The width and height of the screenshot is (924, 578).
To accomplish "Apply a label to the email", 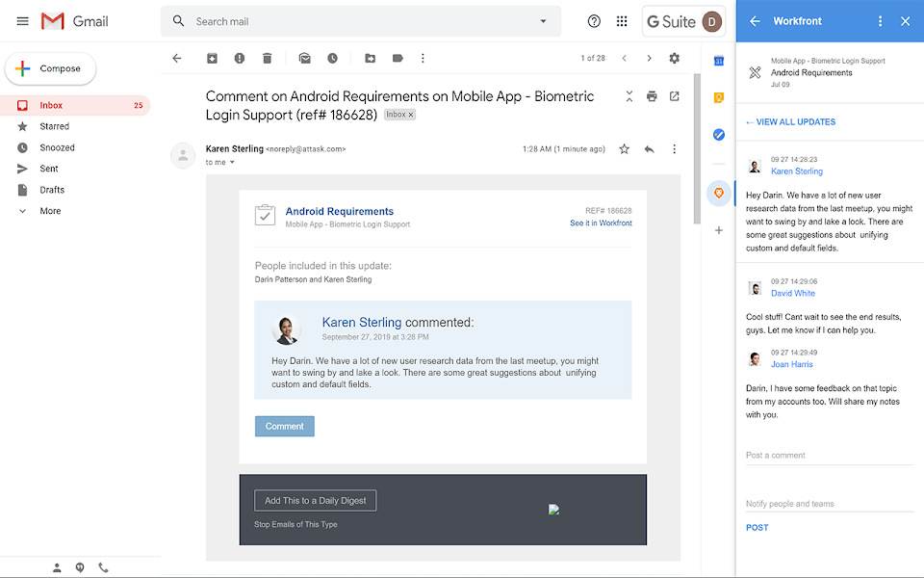I will (x=398, y=58).
